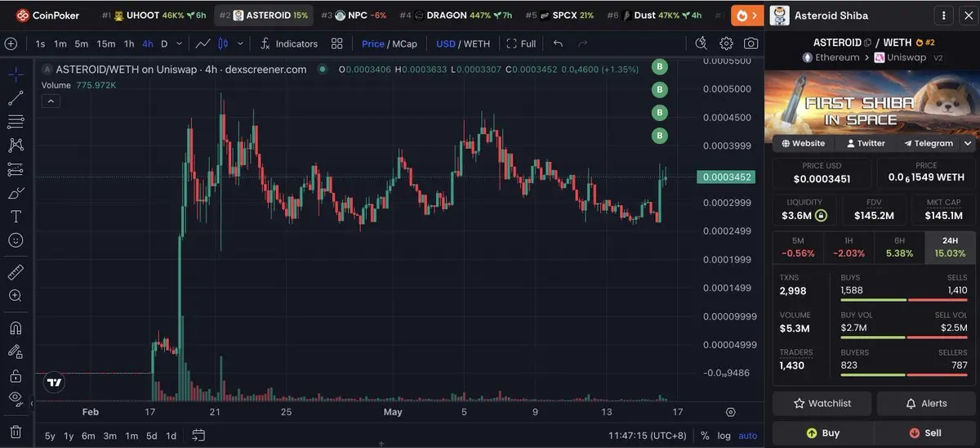980x448 pixels.
Task: Open the chart style dropdown arrow
Action: pyautogui.click(x=239, y=43)
